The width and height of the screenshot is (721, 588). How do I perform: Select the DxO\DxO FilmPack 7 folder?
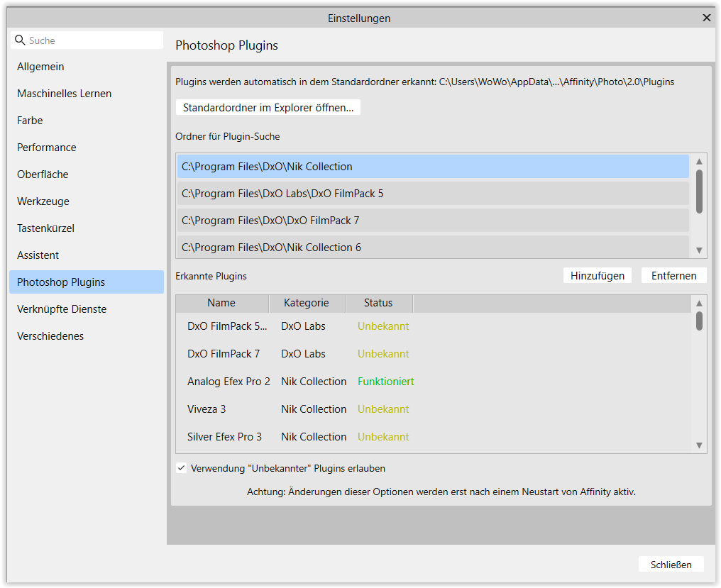tap(433, 221)
